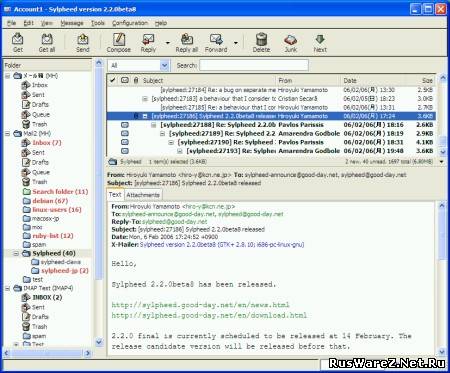Open the All filter combo box
The image size is (450, 373).
click(139, 65)
